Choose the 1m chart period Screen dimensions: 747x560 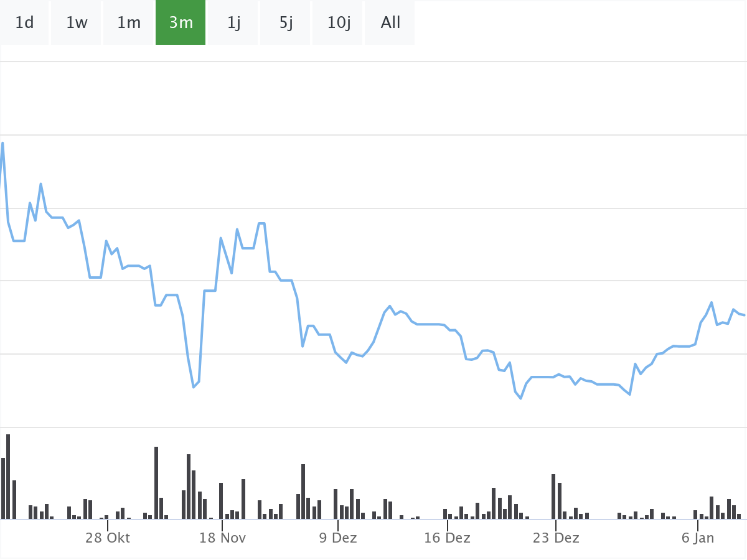coord(129,23)
